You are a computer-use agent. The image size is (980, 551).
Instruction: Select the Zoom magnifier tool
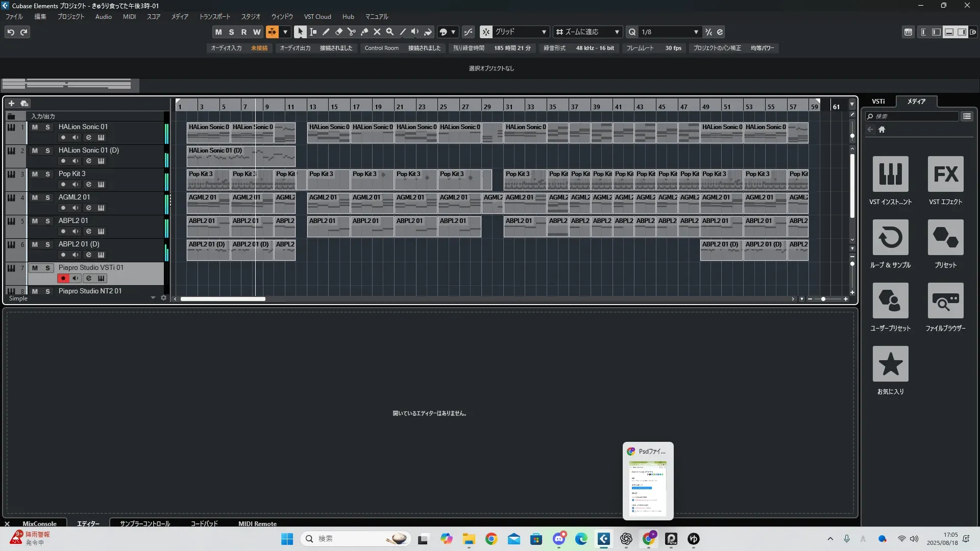pos(389,32)
